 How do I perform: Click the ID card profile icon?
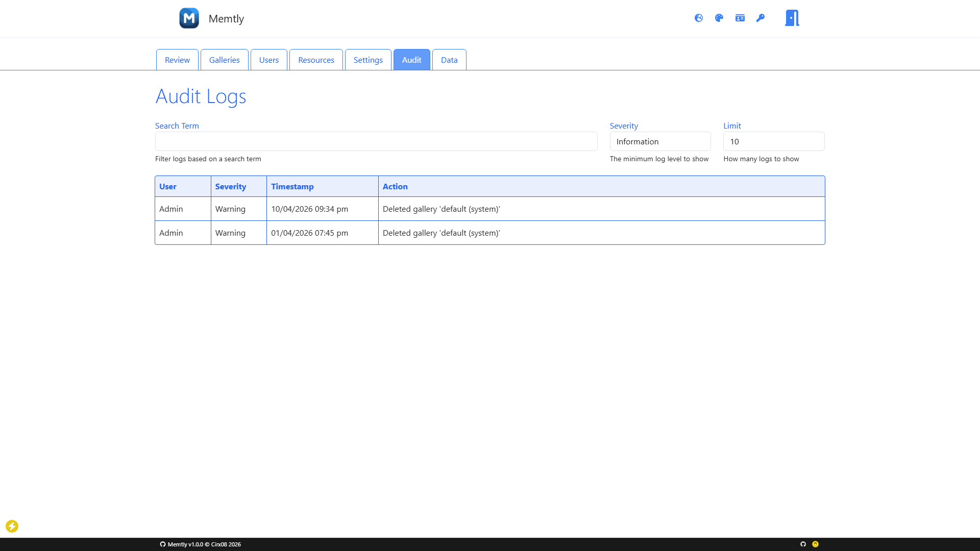point(740,18)
